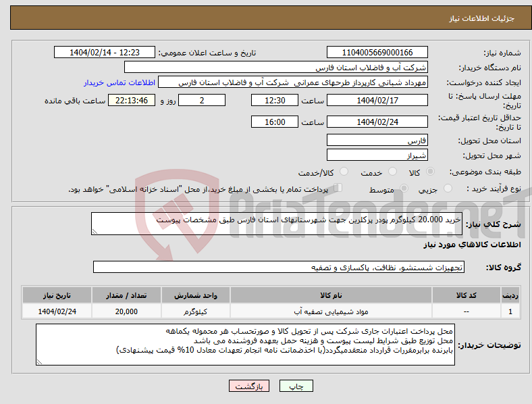Click the goods group field تجهیزات شستشو

[279, 267]
